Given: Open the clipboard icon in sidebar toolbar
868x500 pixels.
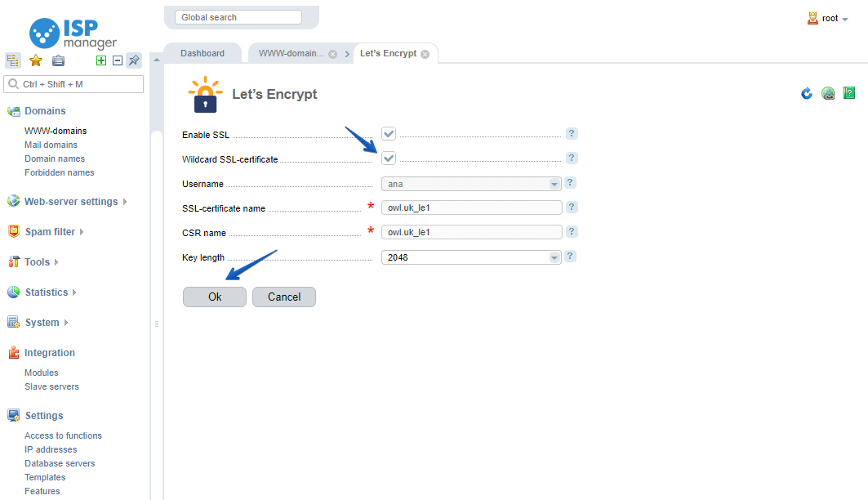Looking at the screenshot, I should 58,60.
